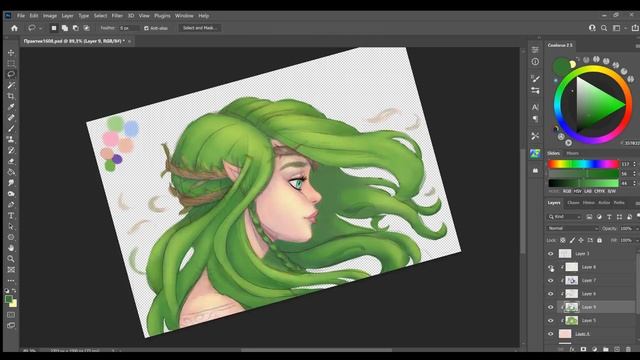640x360 pixels.
Task: Select the Eraser tool
Action: click(x=11, y=161)
